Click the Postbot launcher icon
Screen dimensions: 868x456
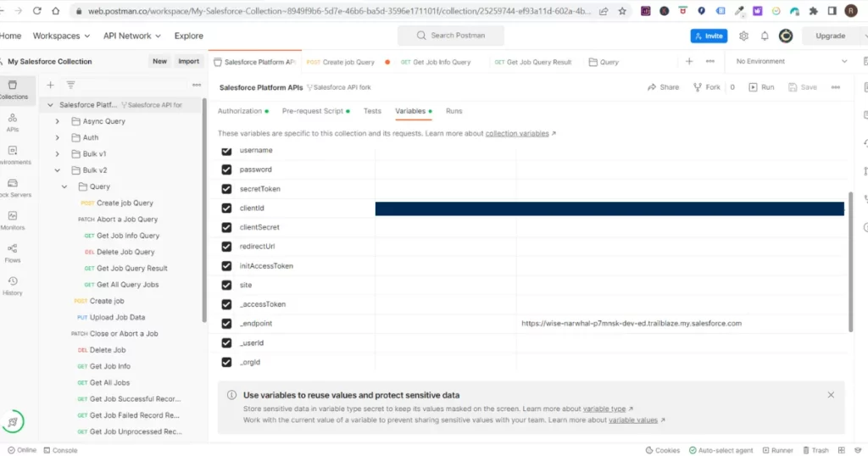click(x=14, y=422)
